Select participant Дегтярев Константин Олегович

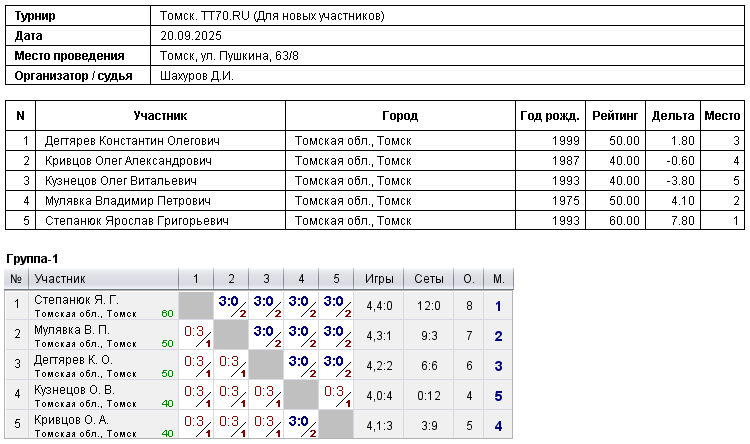[x=132, y=141]
